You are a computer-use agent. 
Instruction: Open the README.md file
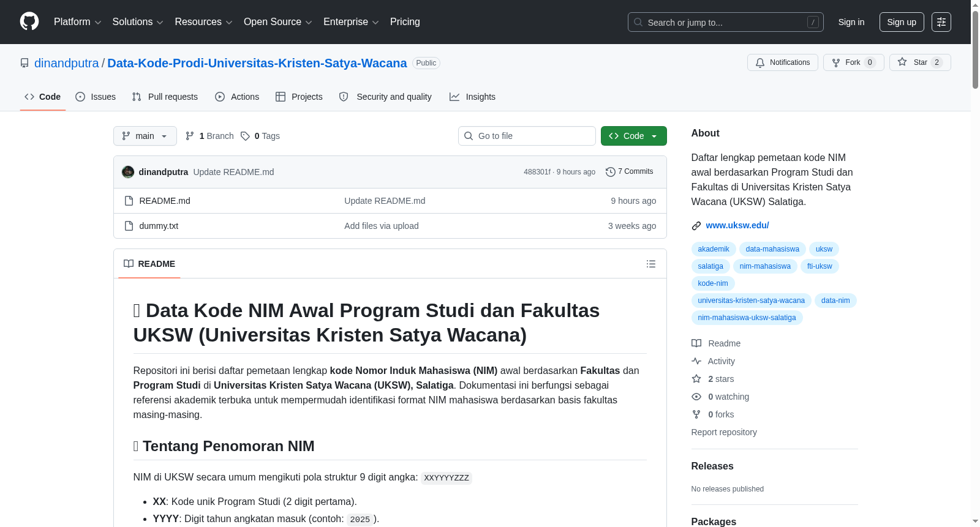[165, 201]
